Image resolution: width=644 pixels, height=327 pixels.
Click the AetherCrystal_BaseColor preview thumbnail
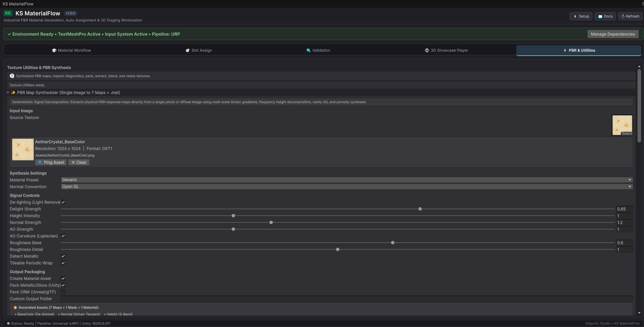click(x=23, y=149)
